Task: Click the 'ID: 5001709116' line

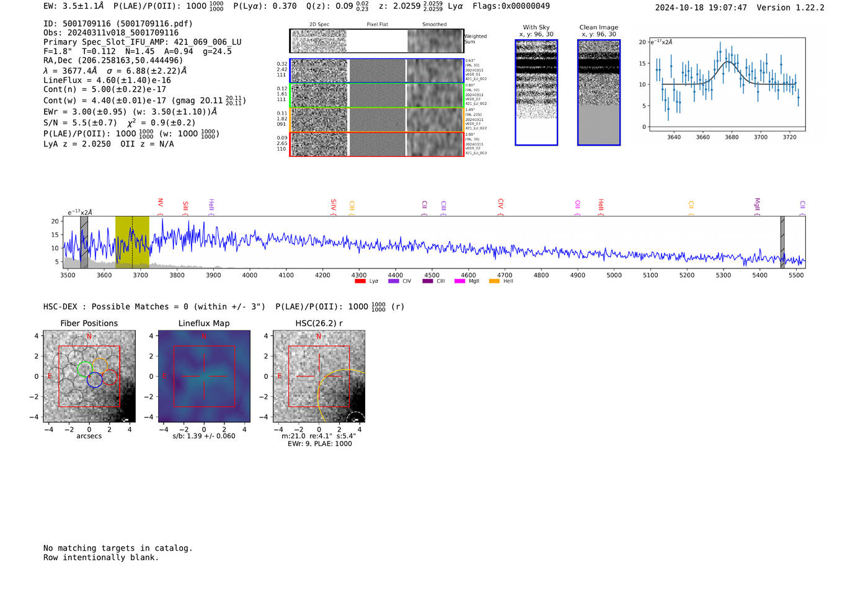Action: [x=118, y=24]
